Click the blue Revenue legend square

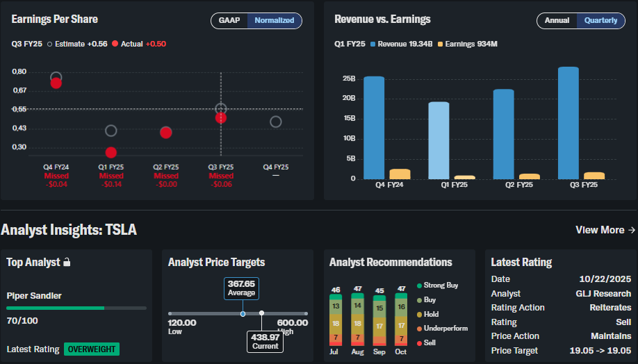pyautogui.click(x=373, y=44)
